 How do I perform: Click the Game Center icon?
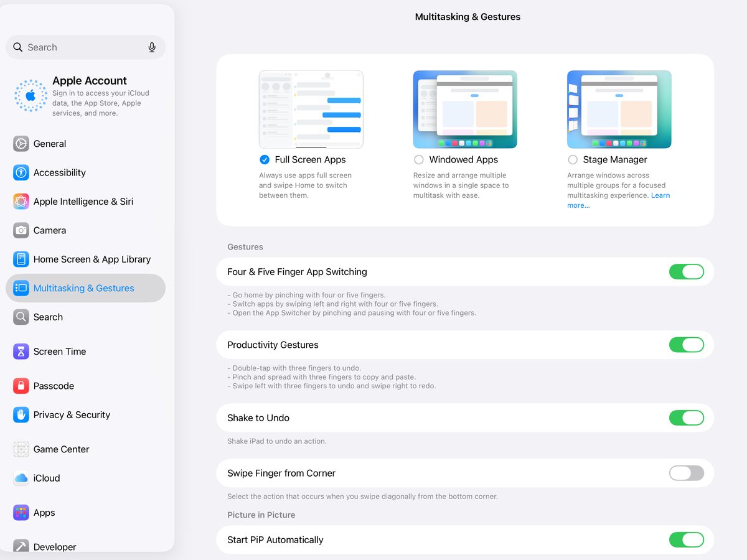21,449
